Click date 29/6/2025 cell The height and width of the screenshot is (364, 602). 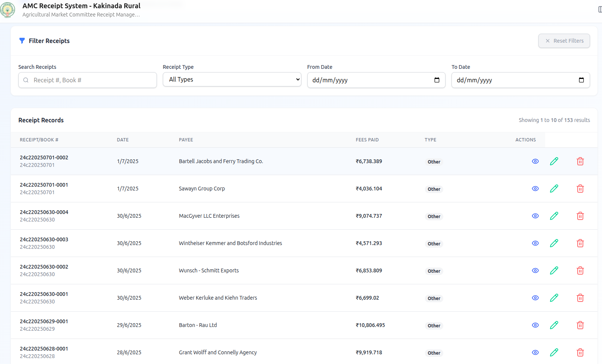click(x=129, y=325)
